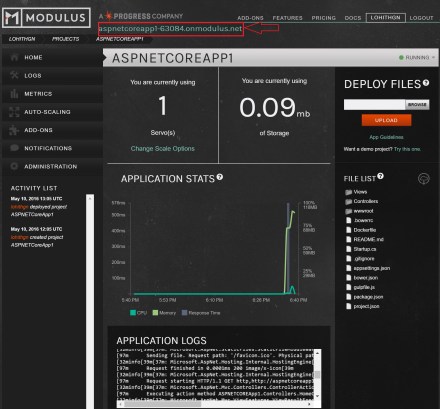
Task: Click Change Scale Options link
Action: [163, 149]
